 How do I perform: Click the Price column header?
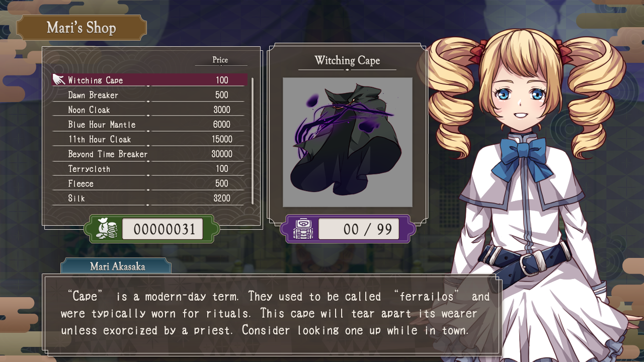pyautogui.click(x=220, y=60)
